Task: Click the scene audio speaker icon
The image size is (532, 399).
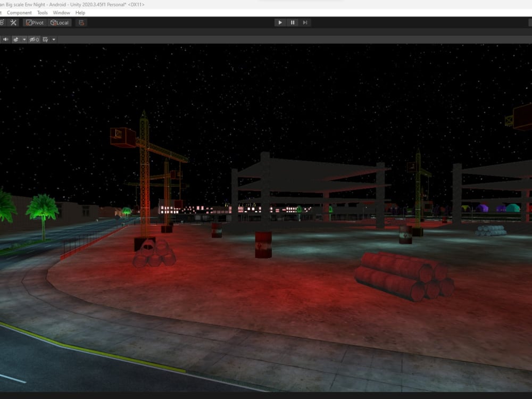Action: tap(5, 39)
